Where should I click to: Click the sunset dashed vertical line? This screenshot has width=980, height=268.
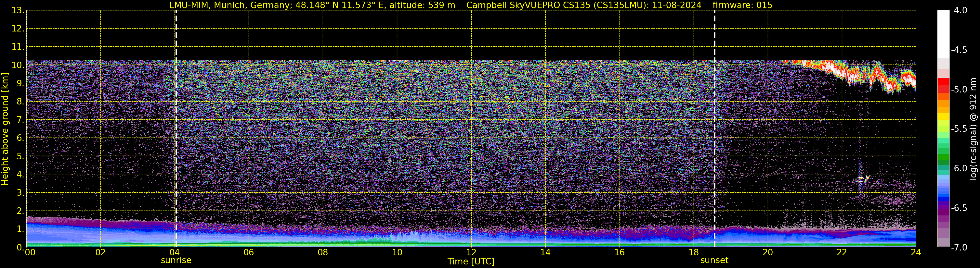click(714, 129)
